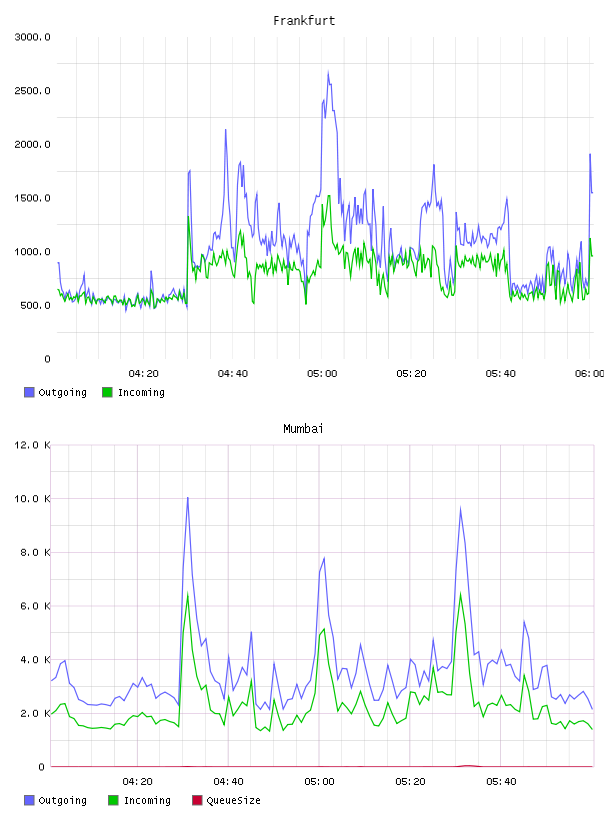Click the 05:00 time label in Mumbai chart
608x816 pixels.
319,782
